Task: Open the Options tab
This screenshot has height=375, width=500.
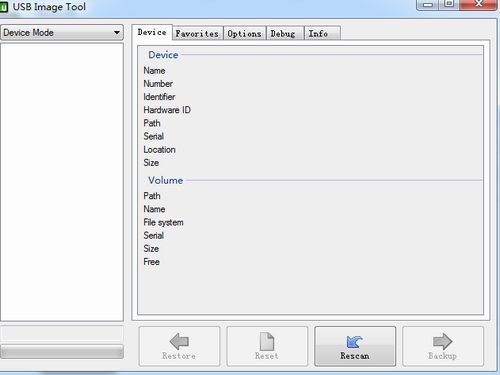Action: pyautogui.click(x=244, y=34)
